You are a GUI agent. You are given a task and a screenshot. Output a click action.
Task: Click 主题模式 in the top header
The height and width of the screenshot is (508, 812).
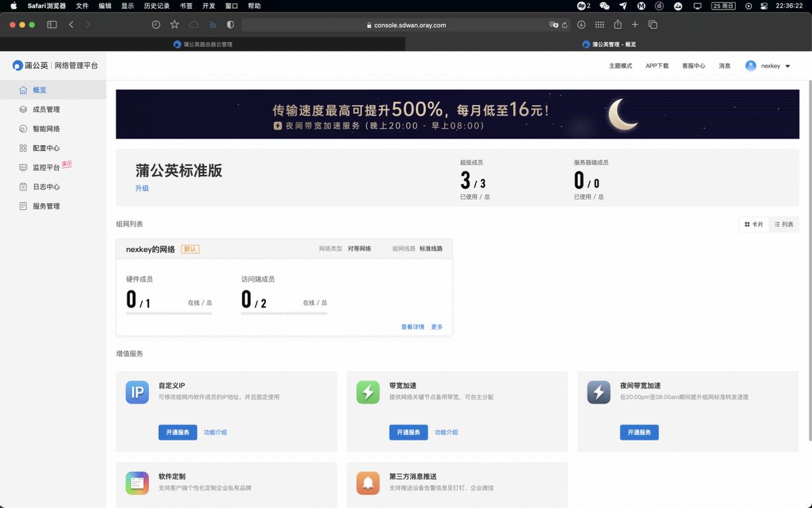pyautogui.click(x=621, y=66)
